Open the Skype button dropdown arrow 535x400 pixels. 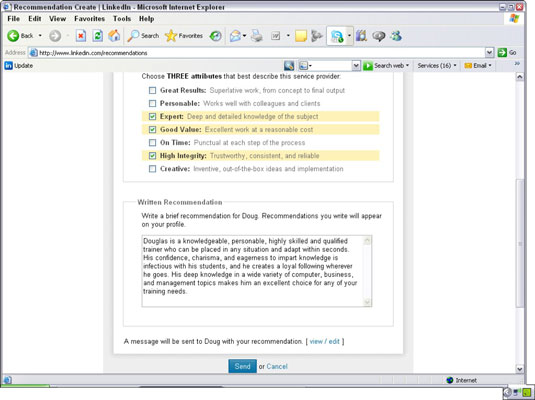point(349,36)
